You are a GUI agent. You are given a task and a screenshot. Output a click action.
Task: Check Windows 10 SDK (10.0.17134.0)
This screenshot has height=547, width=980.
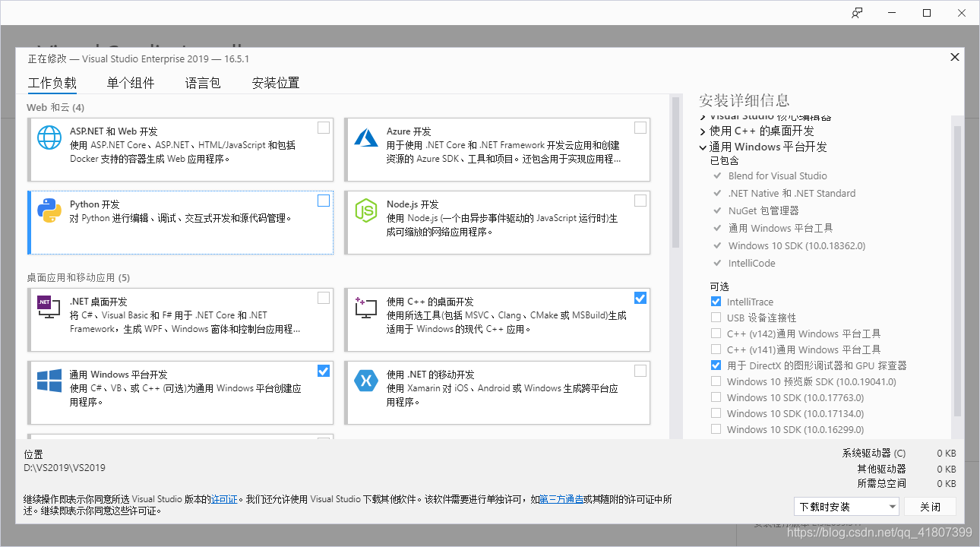point(716,413)
